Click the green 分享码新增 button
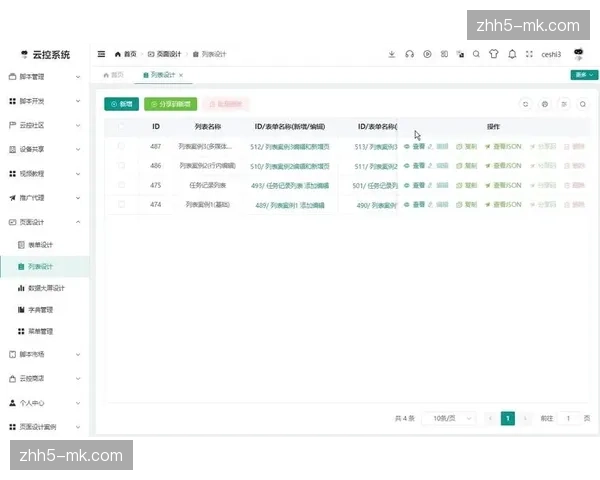The width and height of the screenshot is (600, 480). (171, 104)
